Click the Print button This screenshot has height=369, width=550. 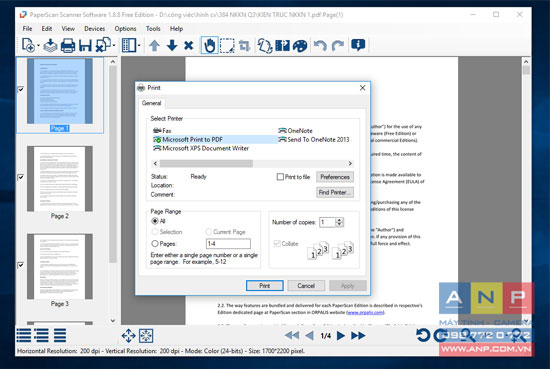tap(264, 286)
